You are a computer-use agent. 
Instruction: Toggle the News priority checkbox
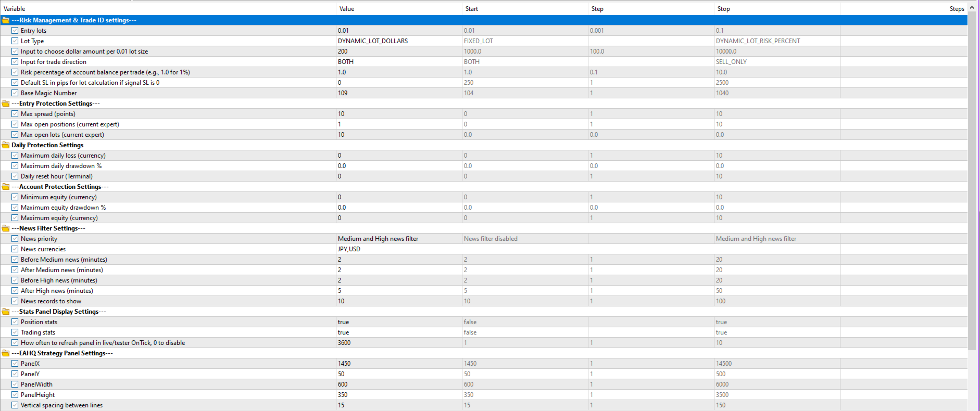15,239
